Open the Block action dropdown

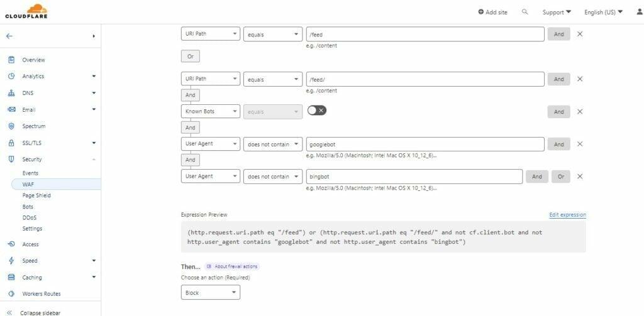[210, 292]
